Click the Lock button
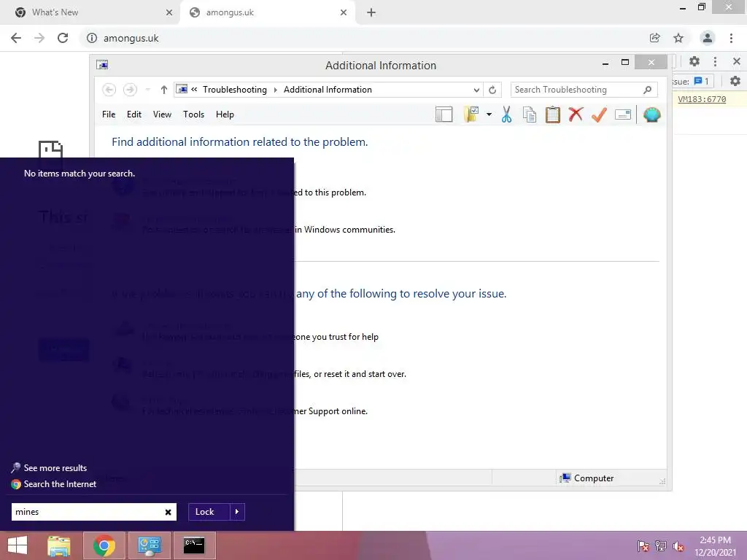The width and height of the screenshot is (747, 560). (x=209, y=512)
